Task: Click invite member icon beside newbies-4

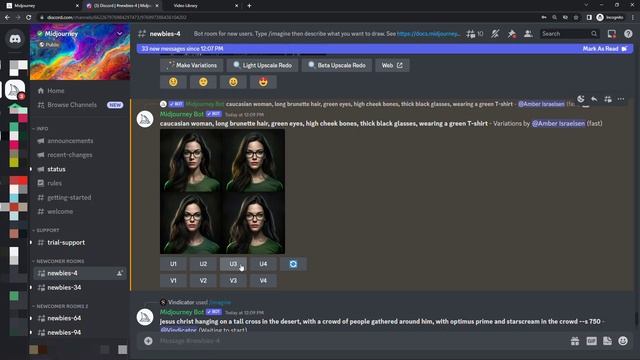Action: coord(120,273)
